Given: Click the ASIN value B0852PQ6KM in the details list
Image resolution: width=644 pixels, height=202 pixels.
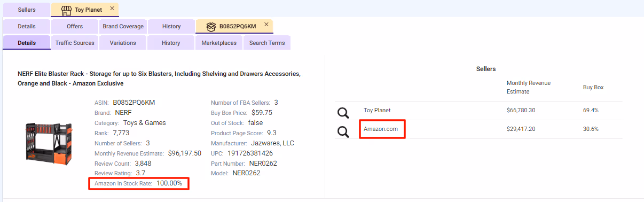Looking at the screenshot, I should pyautogui.click(x=134, y=102).
